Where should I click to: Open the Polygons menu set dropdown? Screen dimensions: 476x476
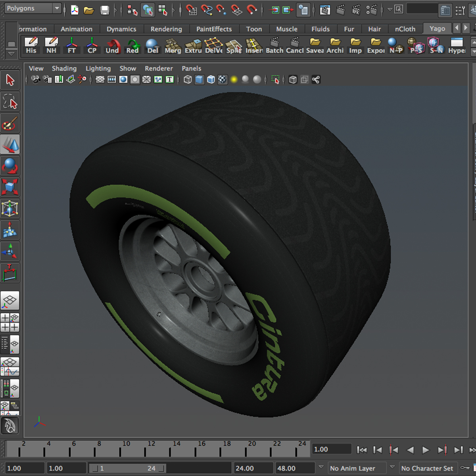33,8
